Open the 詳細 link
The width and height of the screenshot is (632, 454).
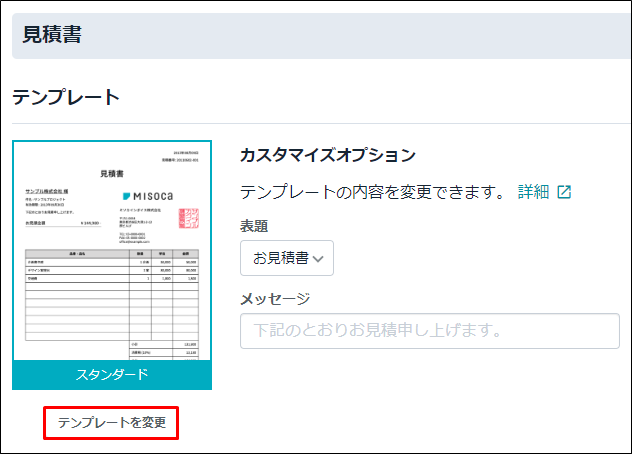pyautogui.click(x=533, y=192)
